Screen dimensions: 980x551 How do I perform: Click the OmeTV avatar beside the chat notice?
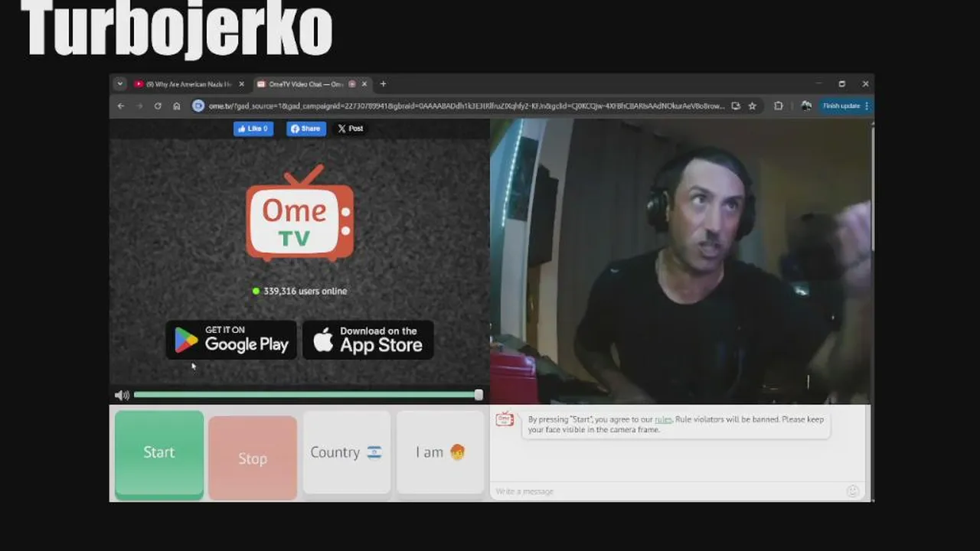[505, 419]
